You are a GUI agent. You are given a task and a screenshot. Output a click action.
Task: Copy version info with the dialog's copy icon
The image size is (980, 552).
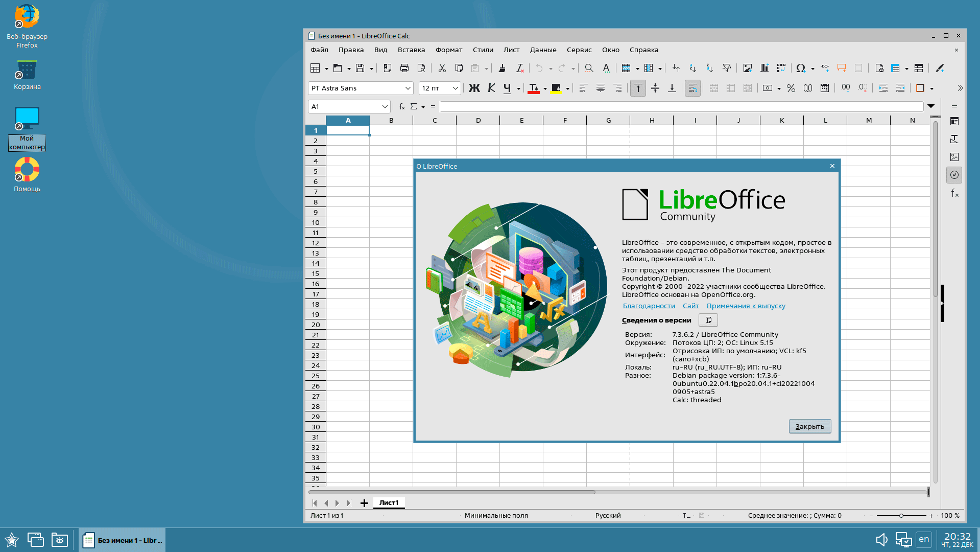708,320
